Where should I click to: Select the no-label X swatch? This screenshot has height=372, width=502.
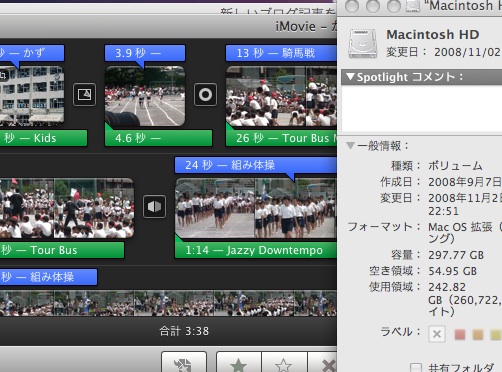(437, 334)
